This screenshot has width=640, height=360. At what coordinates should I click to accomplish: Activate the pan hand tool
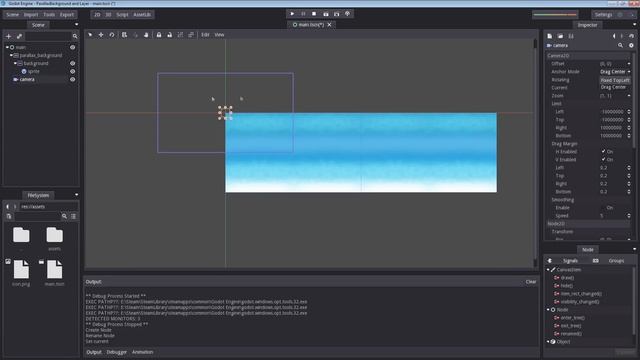146,35
